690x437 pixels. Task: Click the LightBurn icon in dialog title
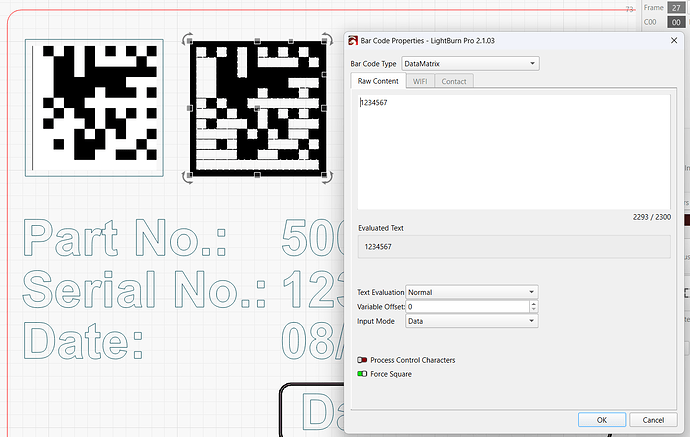[x=353, y=40]
